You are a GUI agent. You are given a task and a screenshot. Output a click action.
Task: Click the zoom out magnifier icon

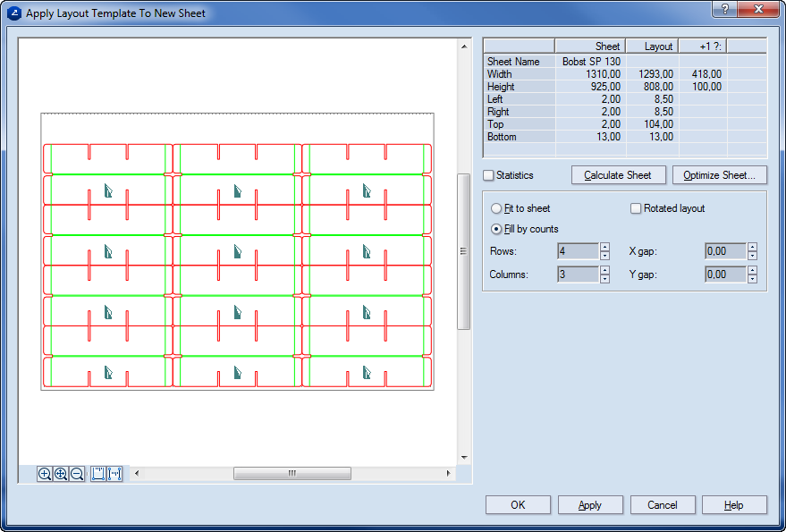77,474
